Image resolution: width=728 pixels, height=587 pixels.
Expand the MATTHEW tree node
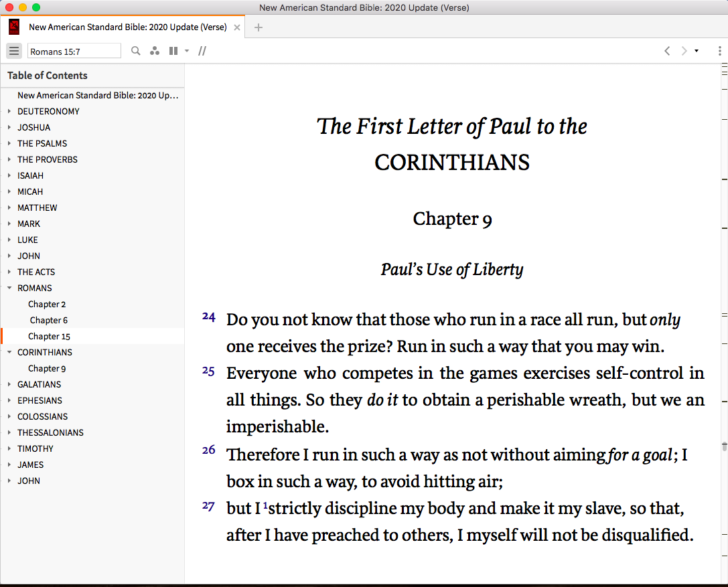[9, 208]
